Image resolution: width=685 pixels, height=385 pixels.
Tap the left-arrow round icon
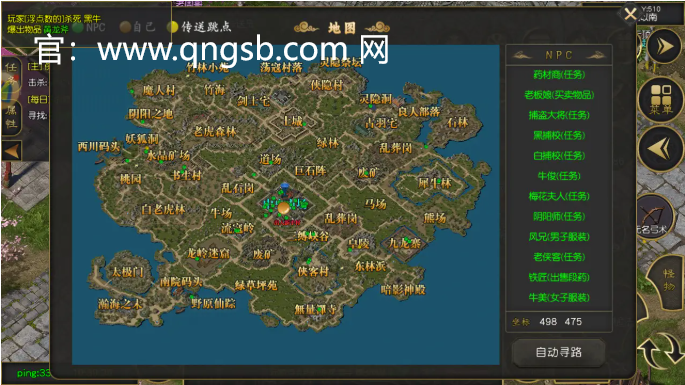[x=660, y=149]
